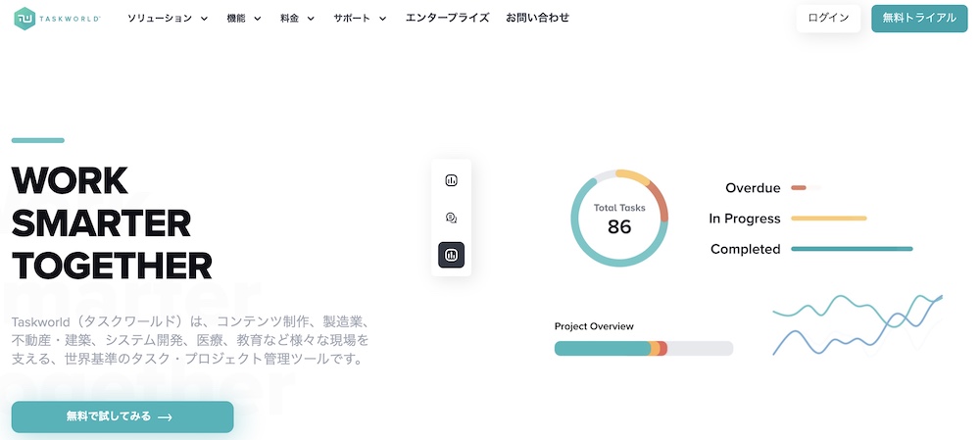Select the dark highlighted analytics icon

(x=452, y=255)
